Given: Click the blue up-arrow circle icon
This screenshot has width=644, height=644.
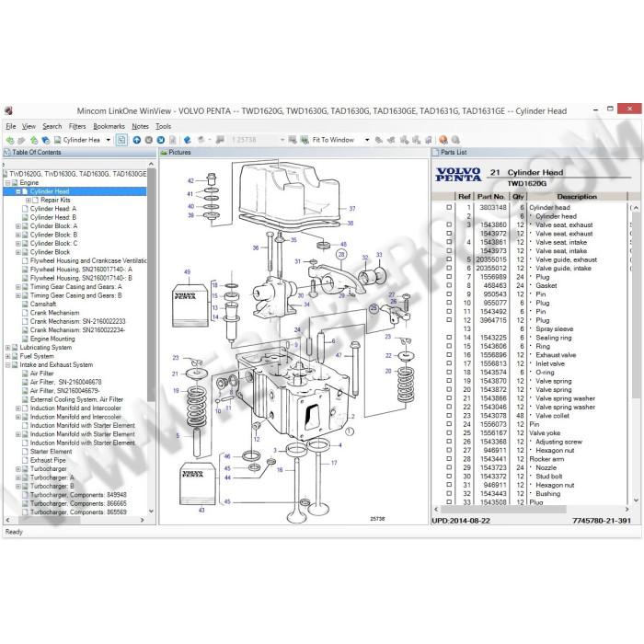Looking at the screenshot, I should coord(137,140).
